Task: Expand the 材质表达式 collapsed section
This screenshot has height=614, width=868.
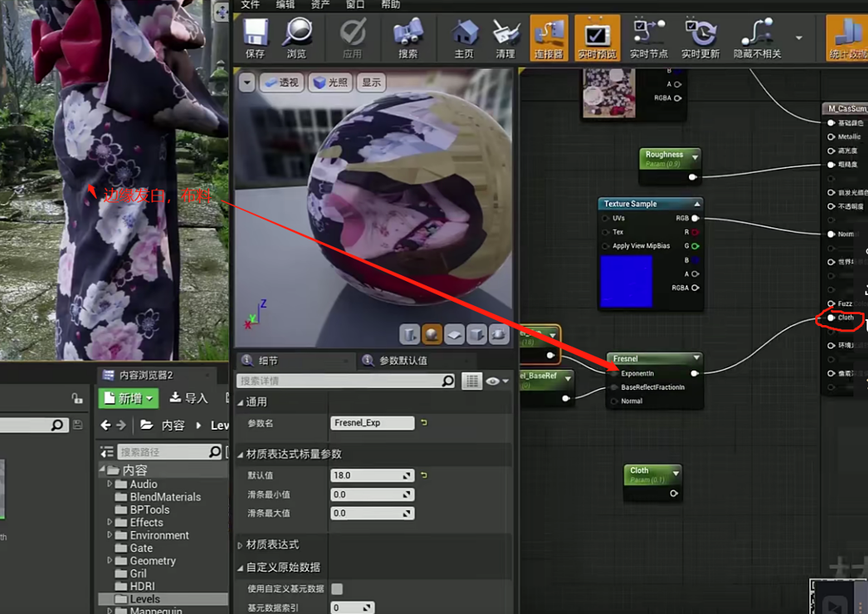Action: click(x=239, y=545)
